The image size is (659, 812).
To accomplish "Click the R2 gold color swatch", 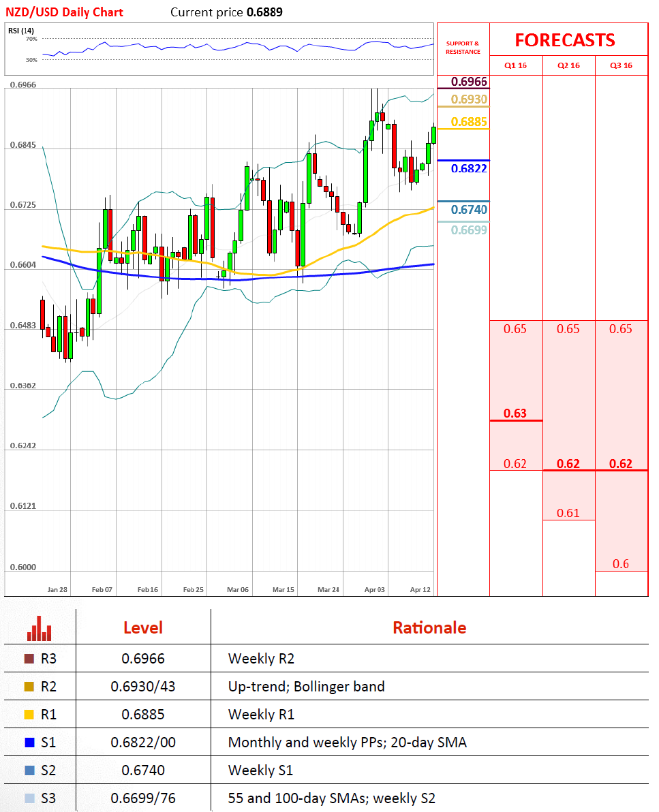I will (x=29, y=687).
